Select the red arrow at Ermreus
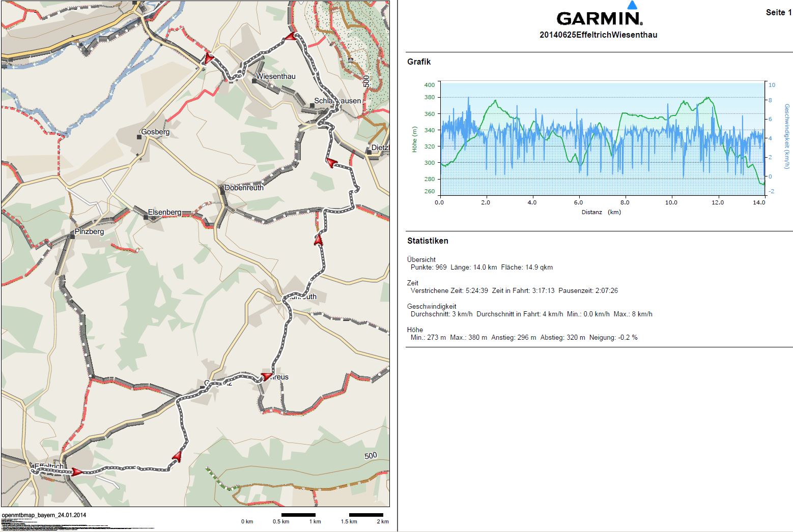Screen dimensions: 793x532 (x=266, y=376)
